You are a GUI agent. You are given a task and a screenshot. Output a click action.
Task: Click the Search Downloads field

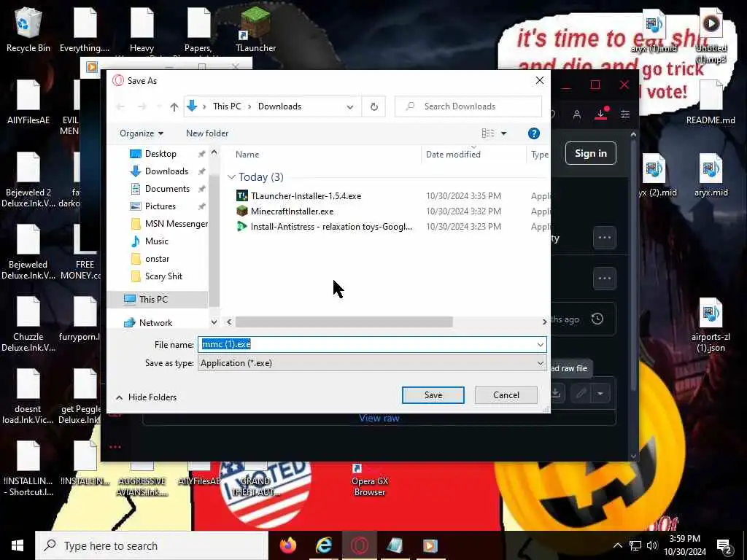[x=468, y=106]
